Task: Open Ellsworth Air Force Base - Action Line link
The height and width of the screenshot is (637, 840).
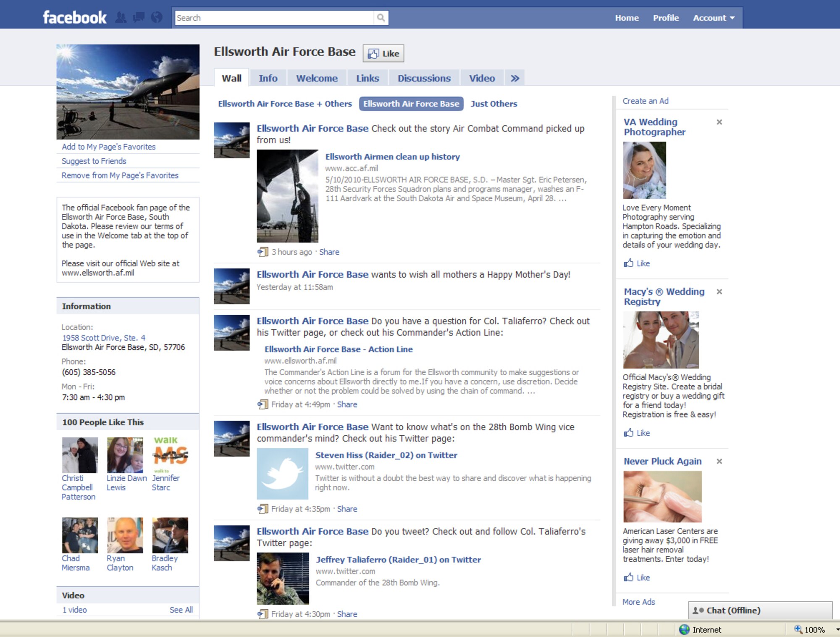Action: click(339, 349)
